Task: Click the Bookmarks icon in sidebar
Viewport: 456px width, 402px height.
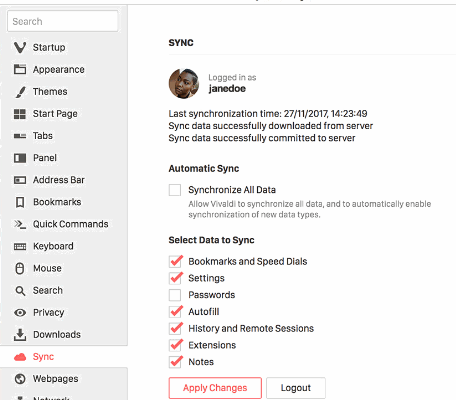Action: coord(20,202)
